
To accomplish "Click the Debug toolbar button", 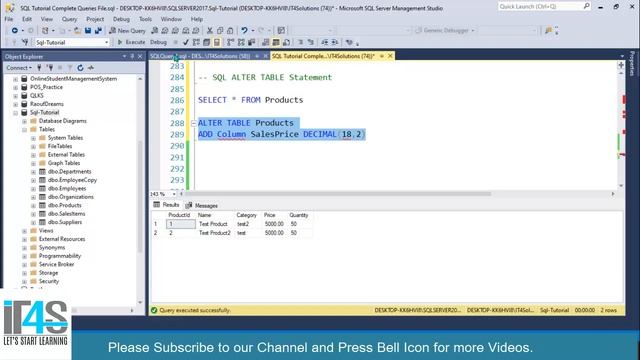I will [158, 42].
